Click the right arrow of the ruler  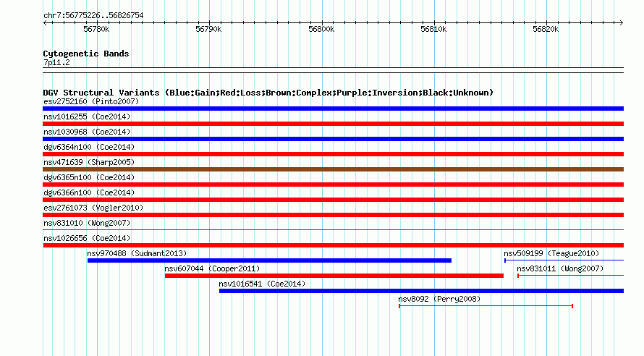coord(622,23)
